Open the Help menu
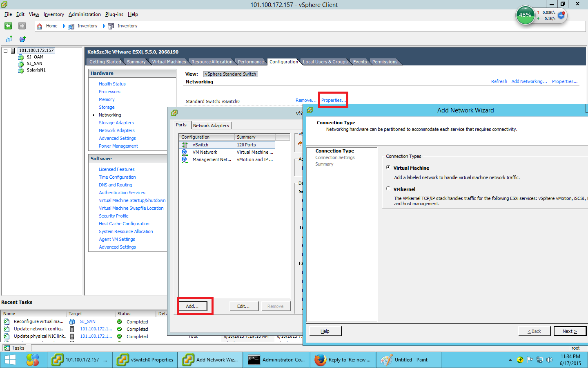The image size is (588, 368). [x=133, y=14]
